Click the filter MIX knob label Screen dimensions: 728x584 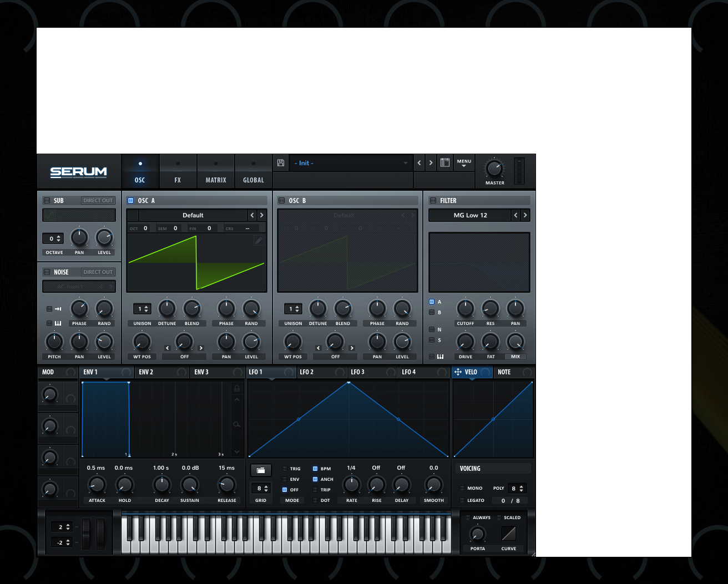[515, 357]
